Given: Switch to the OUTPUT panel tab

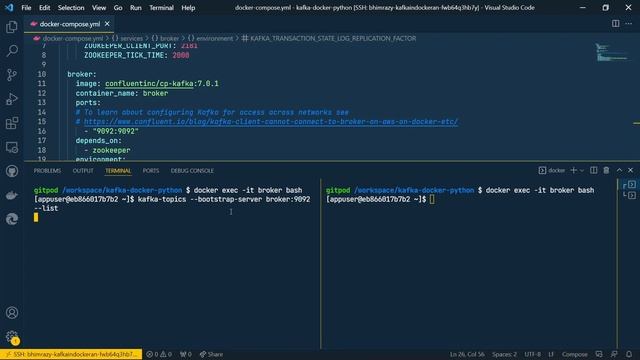Looking at the screenshot, I should tap(83, 171).
